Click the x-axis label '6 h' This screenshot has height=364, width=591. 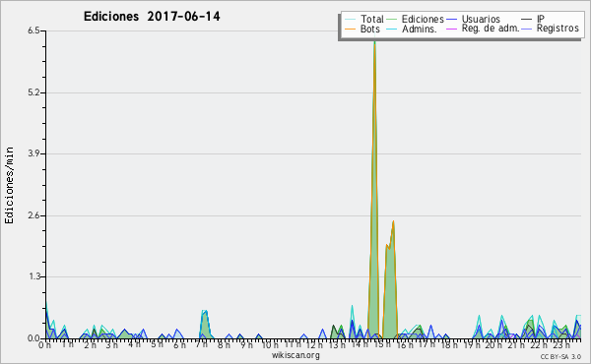(179, 344)
